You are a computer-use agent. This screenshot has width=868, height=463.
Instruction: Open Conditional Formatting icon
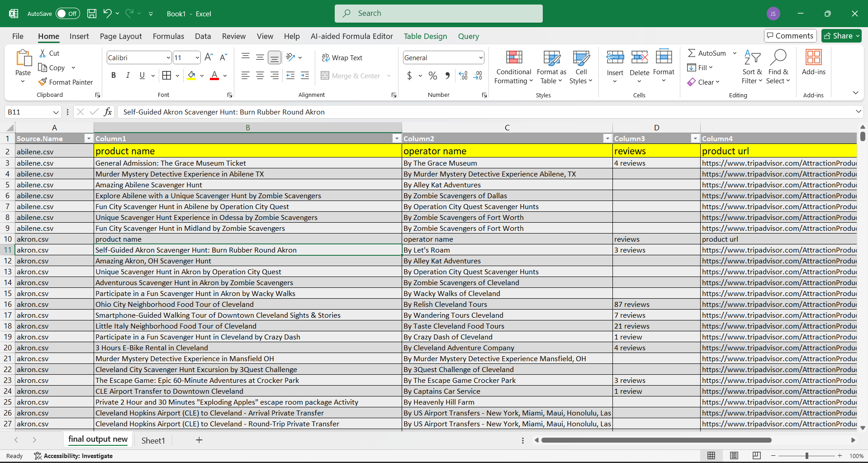click(514, 57)
